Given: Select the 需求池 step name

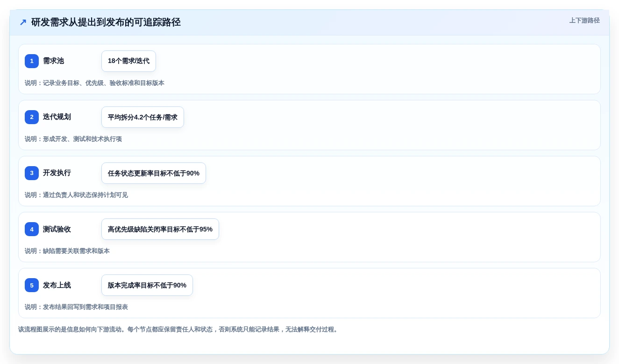Looking at the screenshot, I should pos(53,61).
